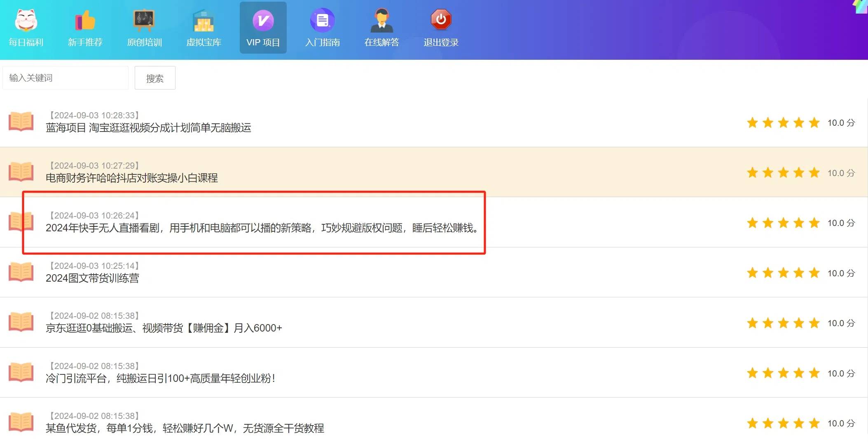
Task: Open the 虚拟宝库 treasure icon
Action: point(204,20)
